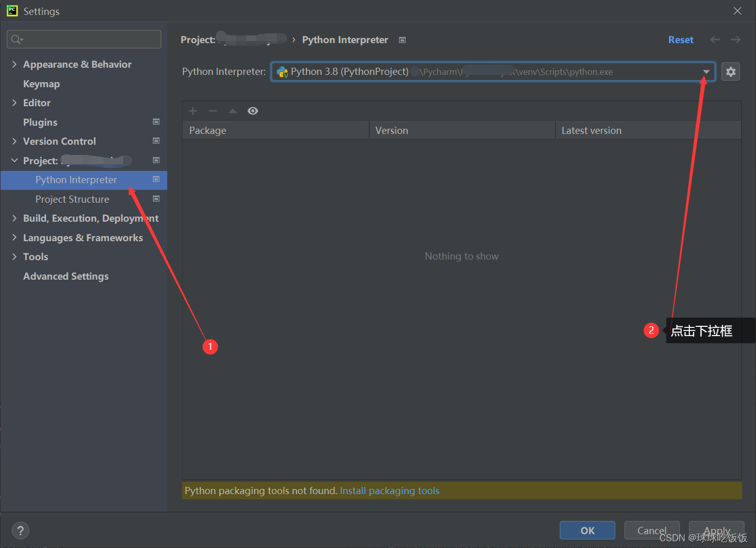Screen dimensions: 756x548
Task: Expand the Version Control section
Action: [x=14, y=141]
